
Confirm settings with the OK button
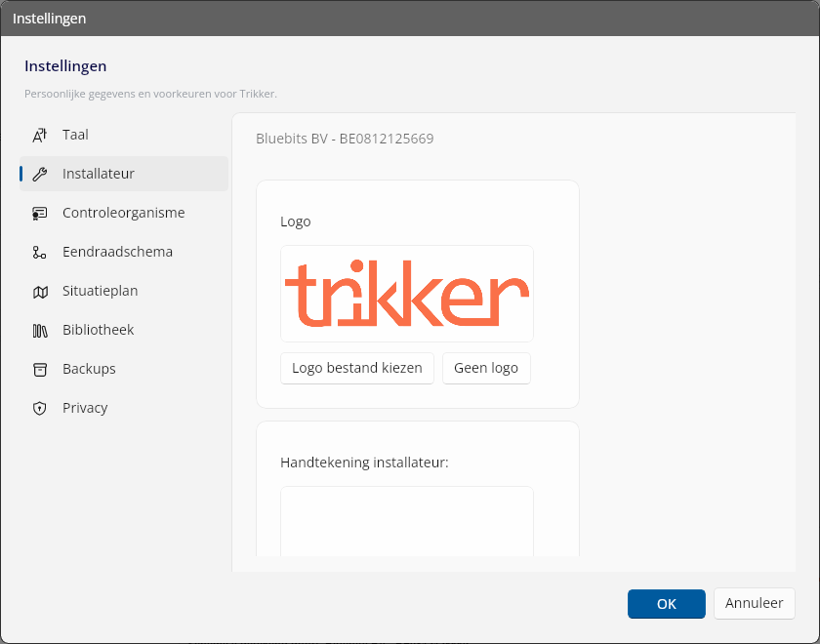666,604
